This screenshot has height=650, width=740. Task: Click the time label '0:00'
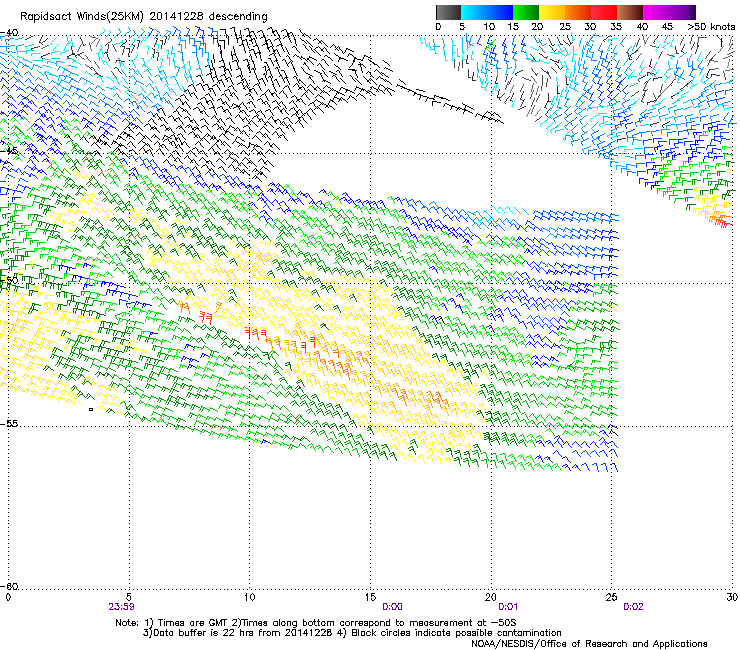[392, 607]
